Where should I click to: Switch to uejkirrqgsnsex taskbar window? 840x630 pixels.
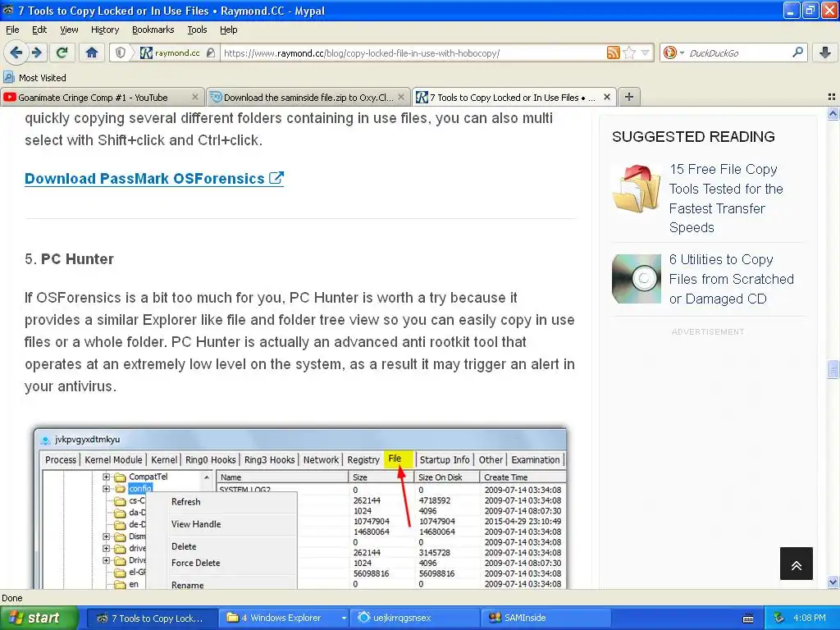pyautogui.click(x=415, y=618)
